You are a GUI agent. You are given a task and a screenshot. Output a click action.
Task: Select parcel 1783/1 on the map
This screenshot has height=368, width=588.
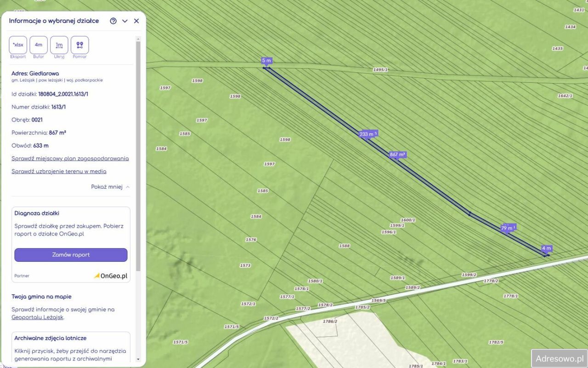point(460,361)
